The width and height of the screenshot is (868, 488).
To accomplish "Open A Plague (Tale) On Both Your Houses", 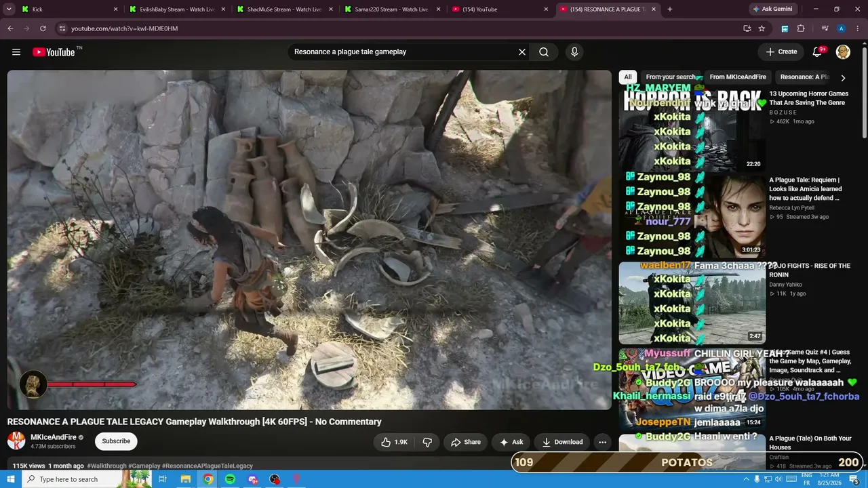I will 810,443.
